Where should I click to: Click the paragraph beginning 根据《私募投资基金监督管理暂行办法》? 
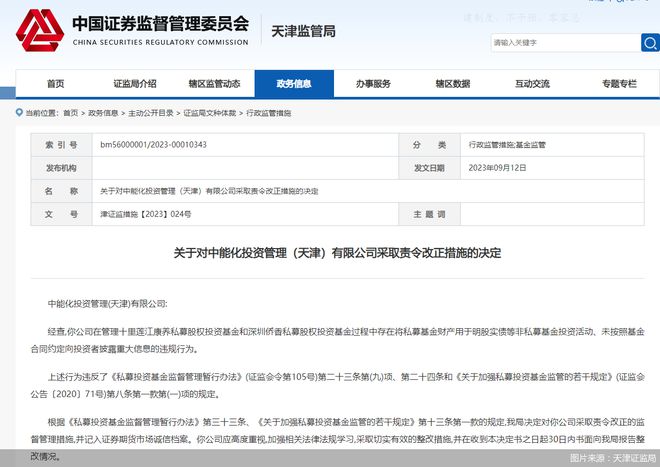[337, 439]
